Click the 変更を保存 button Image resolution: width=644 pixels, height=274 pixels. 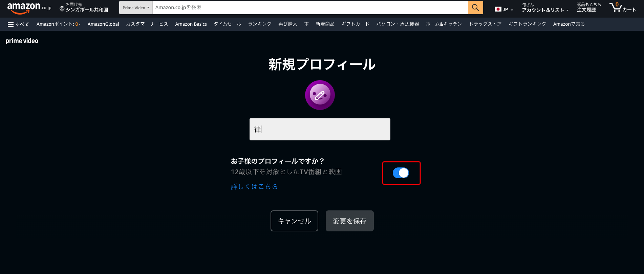point(350,221)
